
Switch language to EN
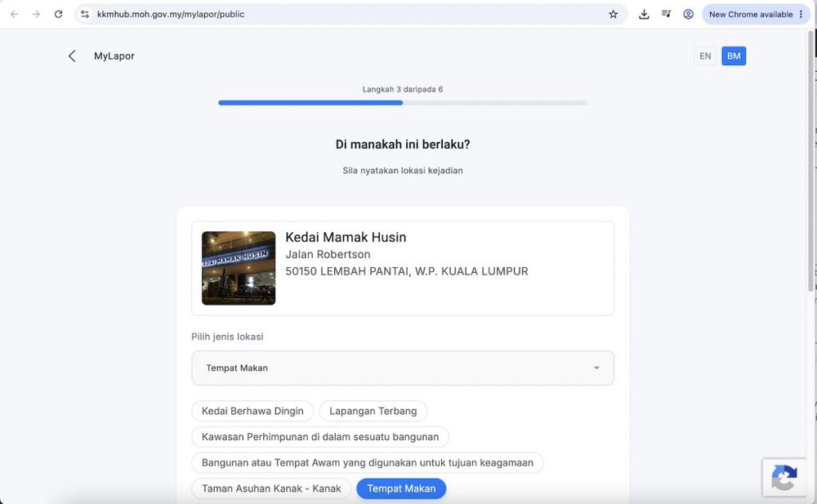point(705,56)
